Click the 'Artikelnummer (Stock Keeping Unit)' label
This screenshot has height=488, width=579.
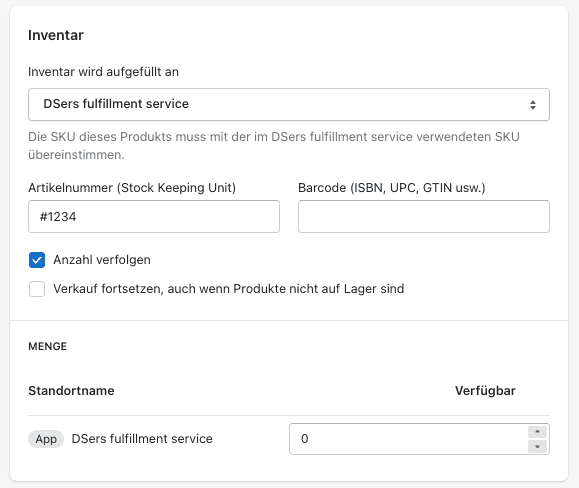pos(132,188)
